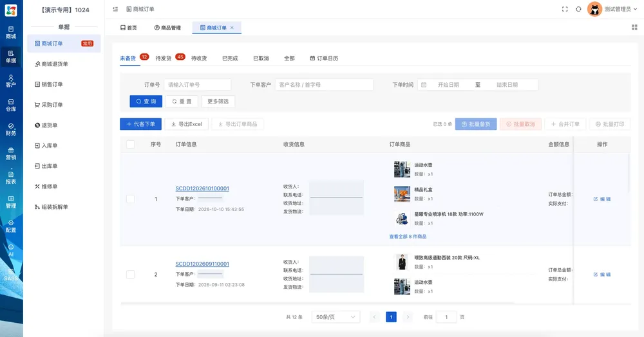Click the 订单号 input field
This screenshot has height=337, width=644.
[x=197, y=85]
